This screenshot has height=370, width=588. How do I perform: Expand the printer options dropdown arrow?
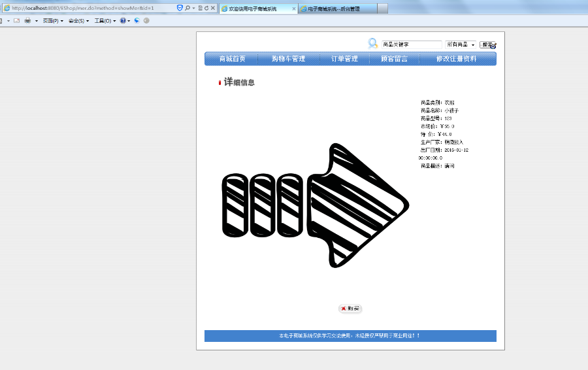click(x=37, y=21)
